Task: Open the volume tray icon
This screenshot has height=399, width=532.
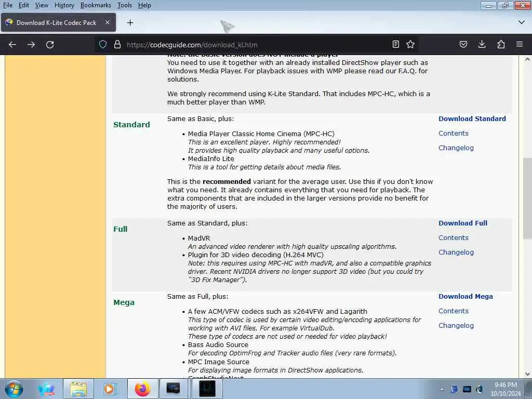Action: [480, 389]
